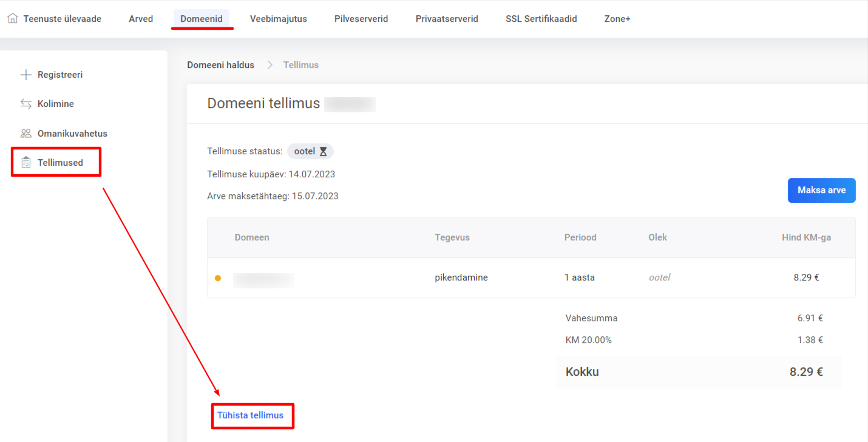
Task: Open the Arved tab
Action: [141, 19]
